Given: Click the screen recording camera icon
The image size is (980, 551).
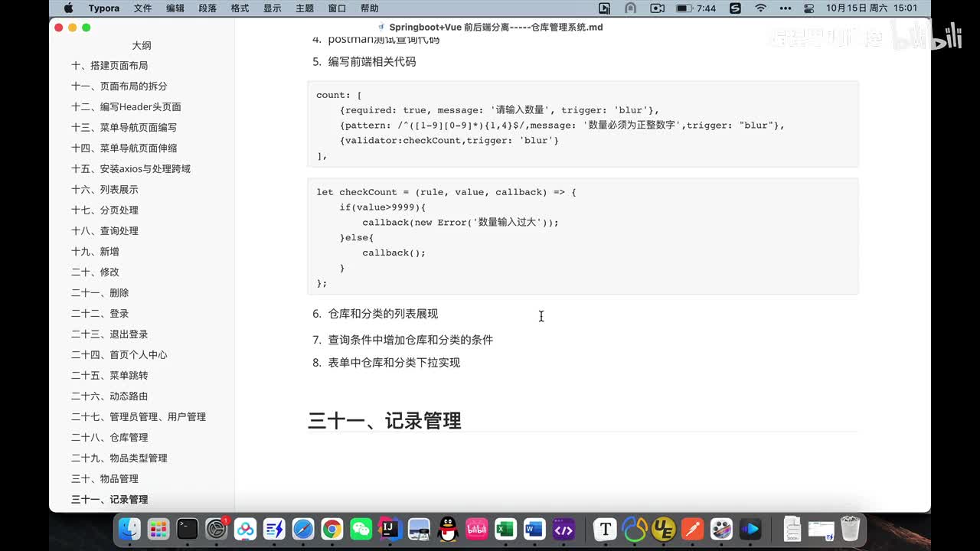Looking at the screenshot, I should pyautogui.click(x=657, y=8).
